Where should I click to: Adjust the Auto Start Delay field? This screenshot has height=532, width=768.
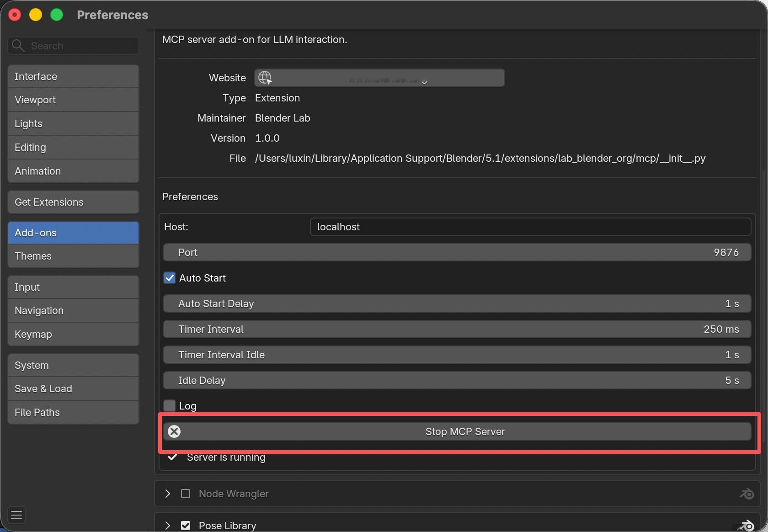click(457, 303)
